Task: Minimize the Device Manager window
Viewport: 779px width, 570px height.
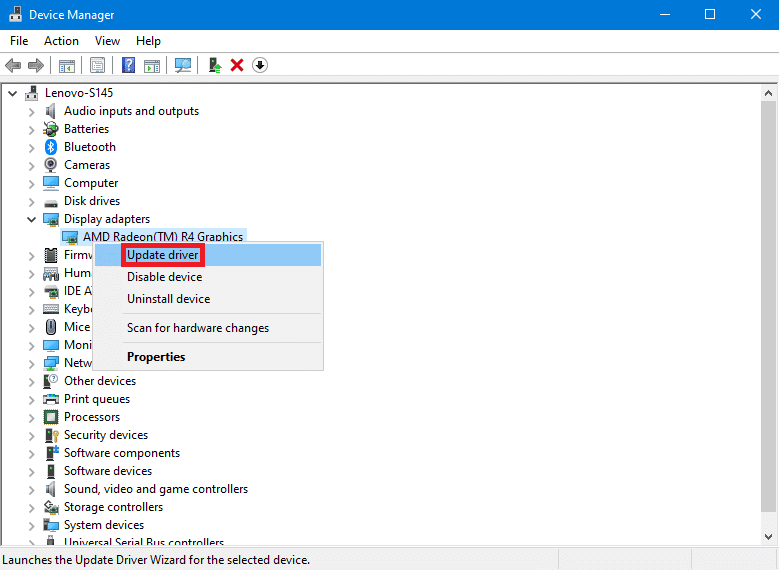Action: pyautogui.click(x=665, y=14)
